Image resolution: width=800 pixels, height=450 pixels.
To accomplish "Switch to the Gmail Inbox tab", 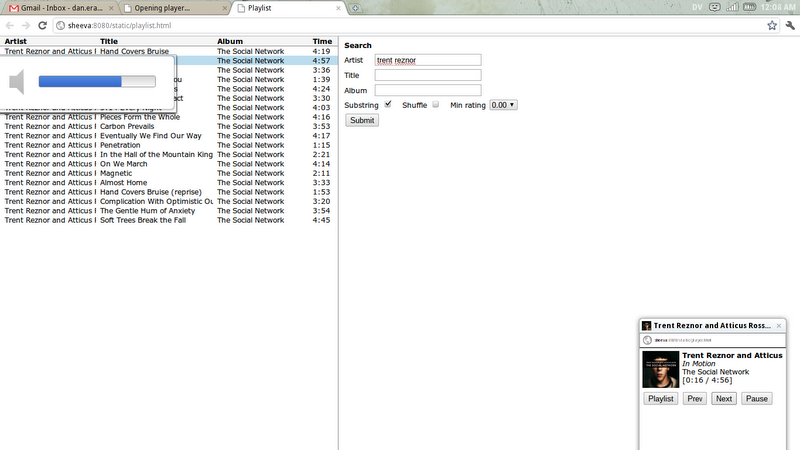I will coord(59,8).
